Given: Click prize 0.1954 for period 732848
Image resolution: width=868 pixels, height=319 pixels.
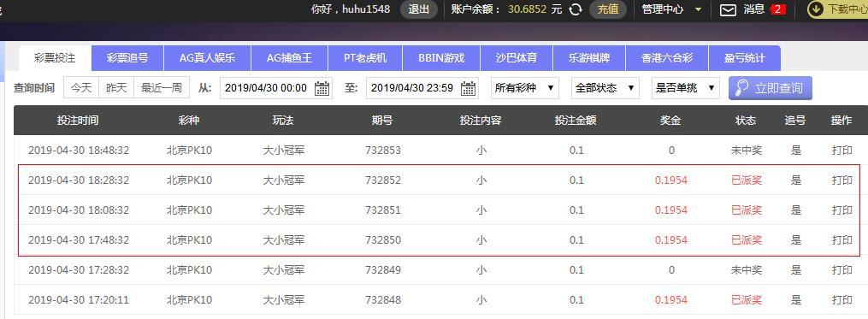Looking at the screenshot, I should tap(671, 299).
